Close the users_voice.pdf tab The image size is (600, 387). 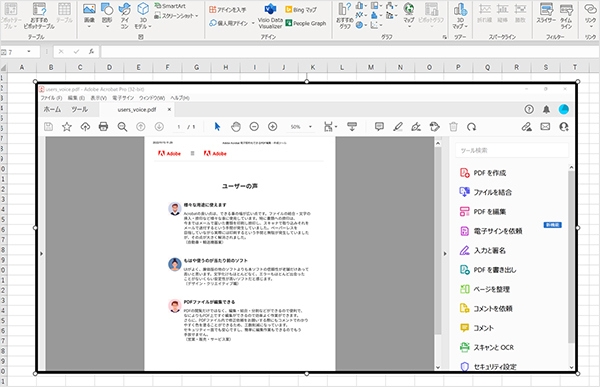coord(169,109)
